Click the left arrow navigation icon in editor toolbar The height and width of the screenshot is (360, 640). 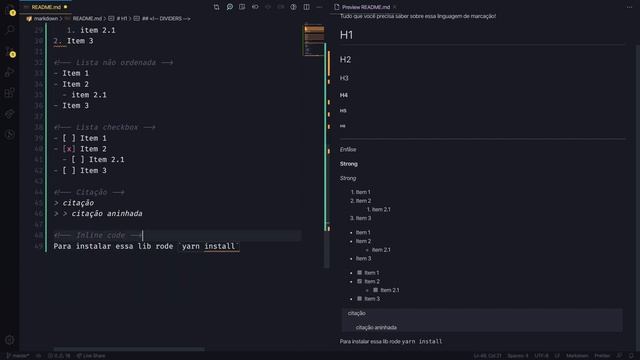coord(268,7)
